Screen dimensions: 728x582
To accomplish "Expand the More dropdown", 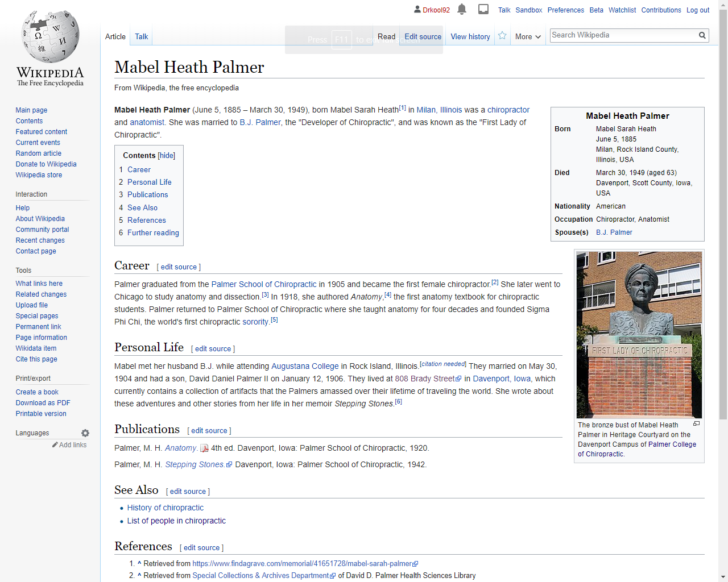I will pos(527,36).
